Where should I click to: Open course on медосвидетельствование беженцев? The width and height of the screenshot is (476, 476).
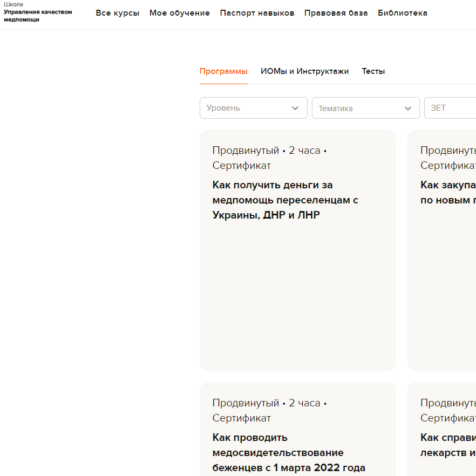tap(298, 429)
